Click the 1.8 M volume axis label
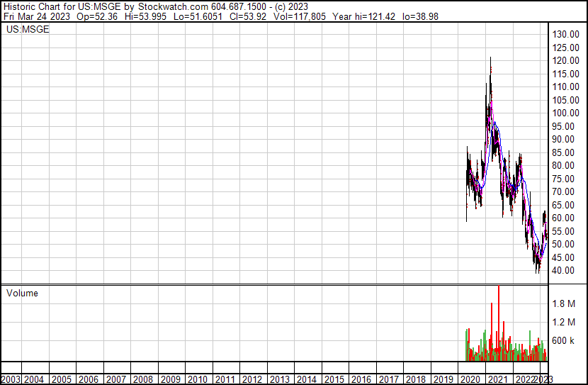Viewport: 588px width, 385px height. click(565, 304)
